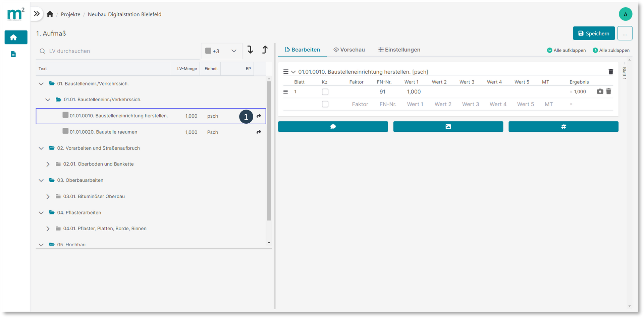The height and width of the screenshot is (318, 644).
Task: Open the Projekte breadcrumb link
Action: [70, 14]
